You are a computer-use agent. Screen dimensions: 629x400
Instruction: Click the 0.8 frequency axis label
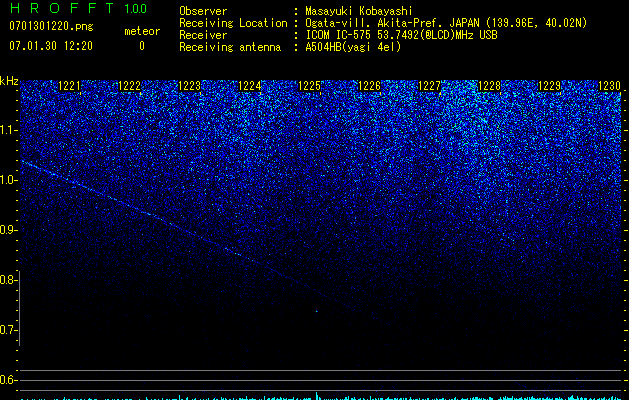tap(9, 280)
